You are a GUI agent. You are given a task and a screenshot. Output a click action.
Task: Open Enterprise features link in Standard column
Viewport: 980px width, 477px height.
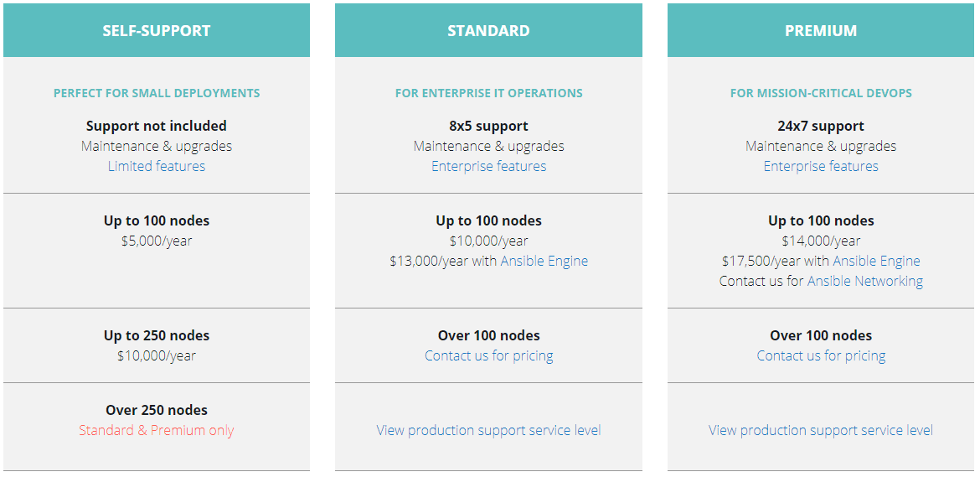[x=488, y=166]
